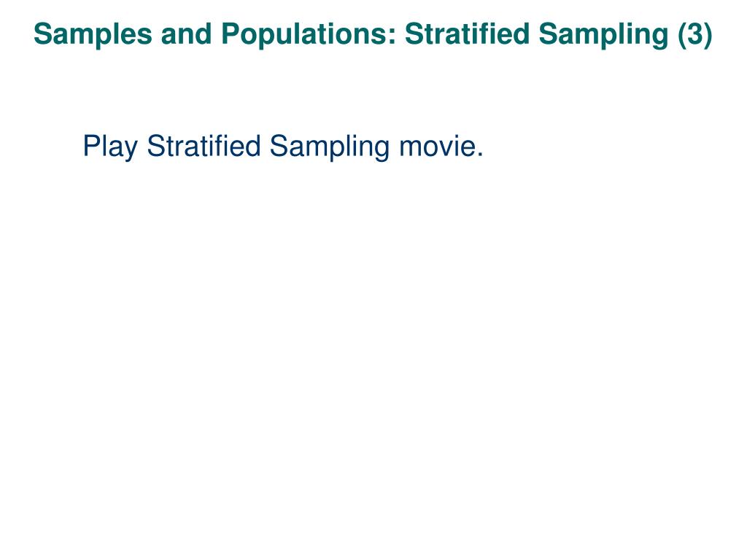Click the period after movie
The image size is (747, 560).
tap(479, 155)
